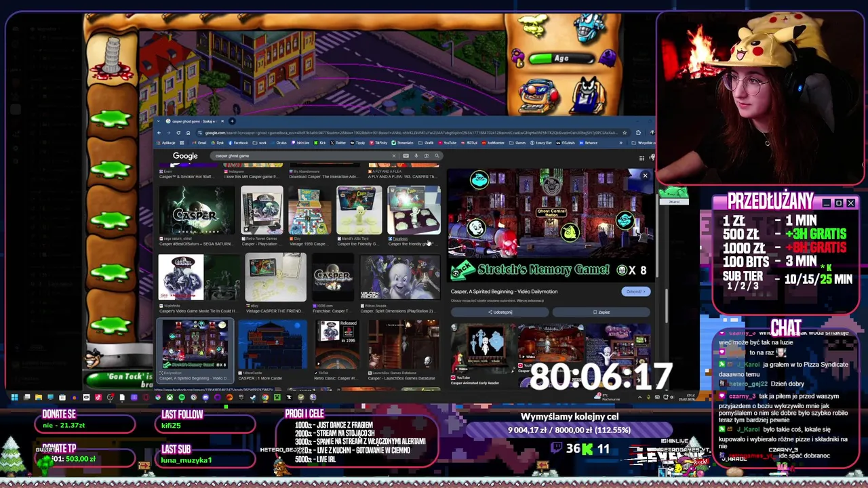Share the image with Udostępnij button
868x488 pixels.
pos(500,312)
